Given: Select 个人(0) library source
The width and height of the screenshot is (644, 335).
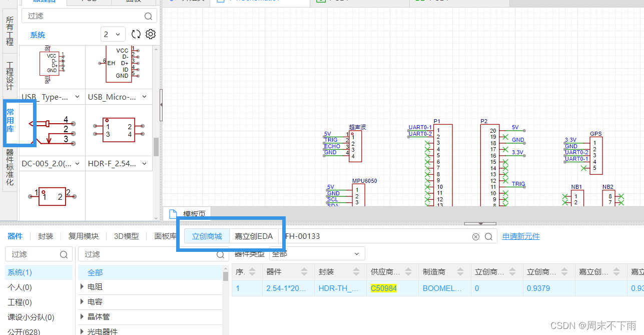Looking at the screenshot, I should [39, 287].
